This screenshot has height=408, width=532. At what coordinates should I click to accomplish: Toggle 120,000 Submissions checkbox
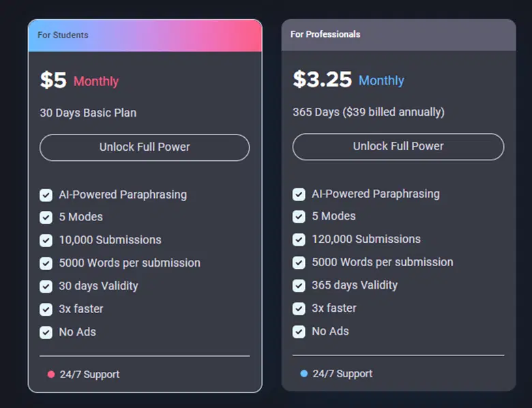click(x=299, y=239)
